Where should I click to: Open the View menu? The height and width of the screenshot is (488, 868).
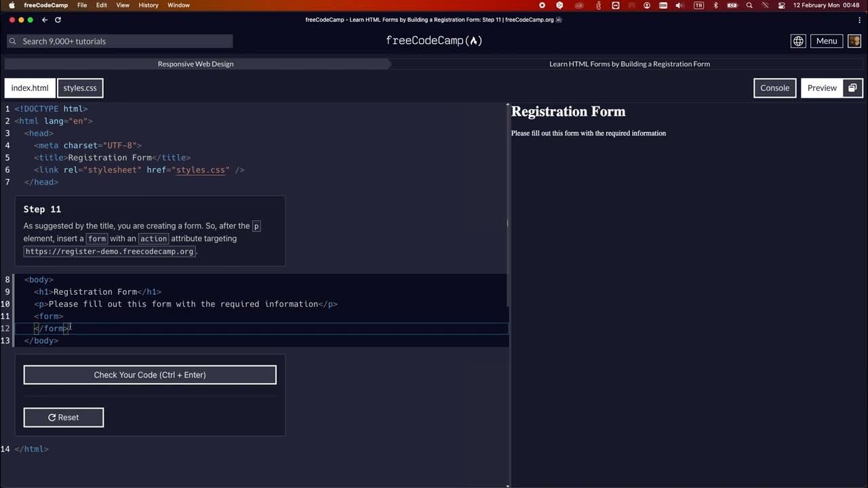(x=123, y=5)
